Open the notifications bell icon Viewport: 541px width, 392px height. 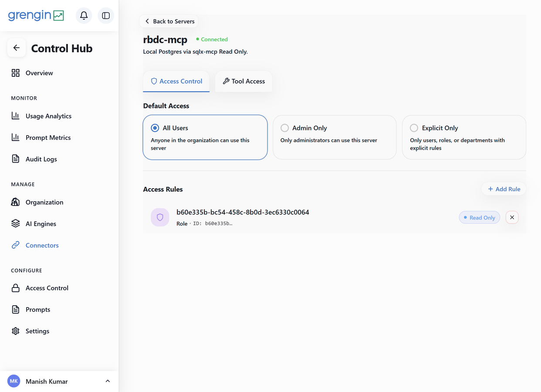click(x=84, y=16)
